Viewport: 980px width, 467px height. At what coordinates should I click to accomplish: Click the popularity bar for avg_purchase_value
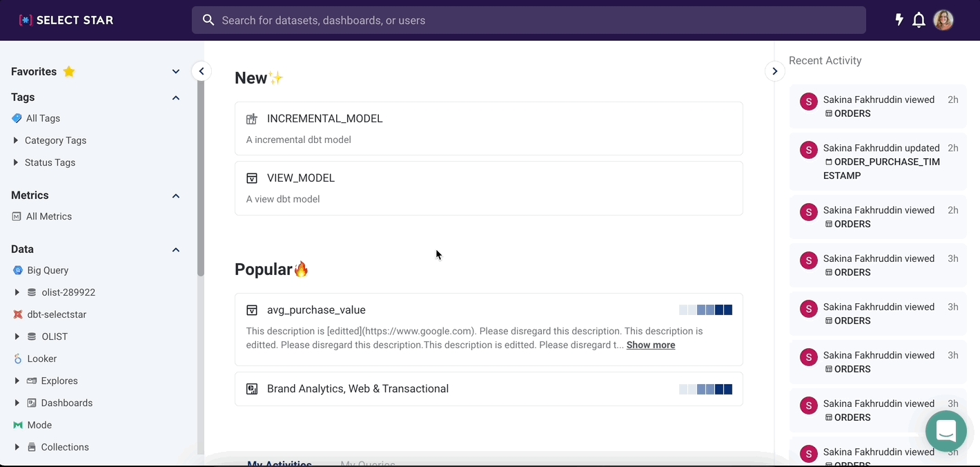point(705,310)
